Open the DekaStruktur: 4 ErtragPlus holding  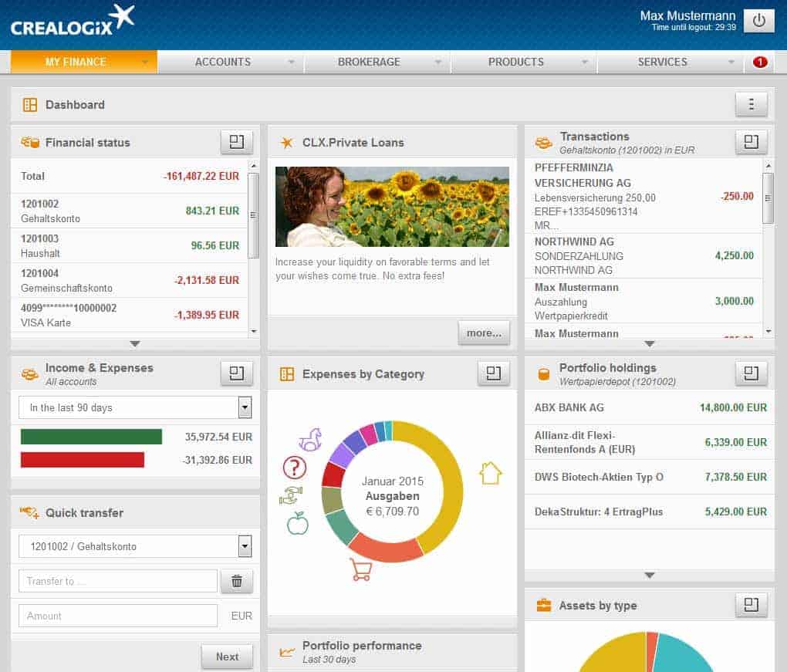[x=650, y=512]
